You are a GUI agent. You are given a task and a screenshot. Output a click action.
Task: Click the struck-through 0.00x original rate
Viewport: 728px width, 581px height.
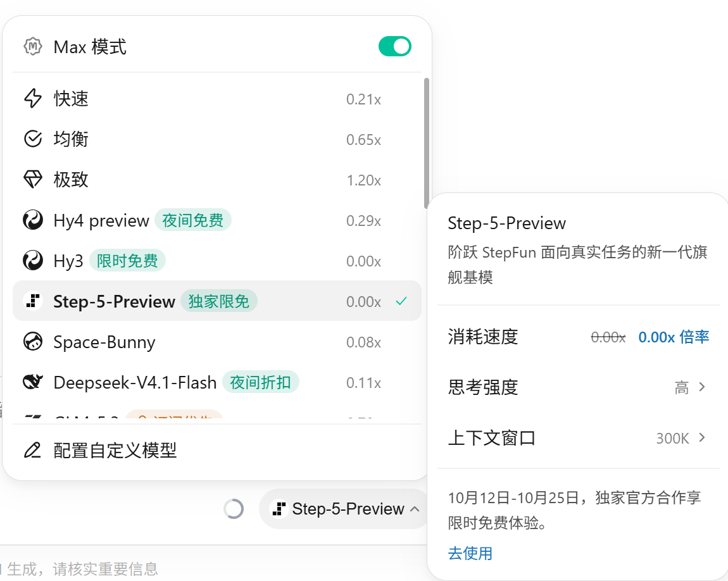(x=608, y=337)
